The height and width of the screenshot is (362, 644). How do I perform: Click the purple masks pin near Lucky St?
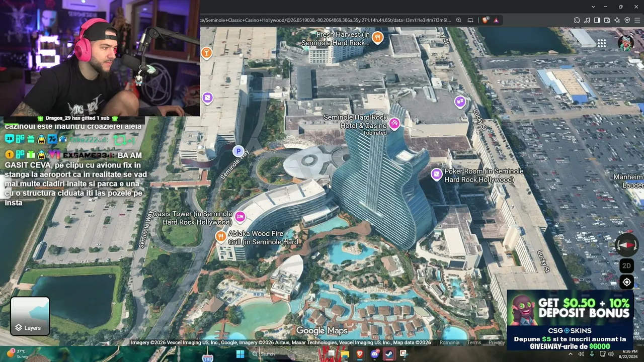pos(460,102)
